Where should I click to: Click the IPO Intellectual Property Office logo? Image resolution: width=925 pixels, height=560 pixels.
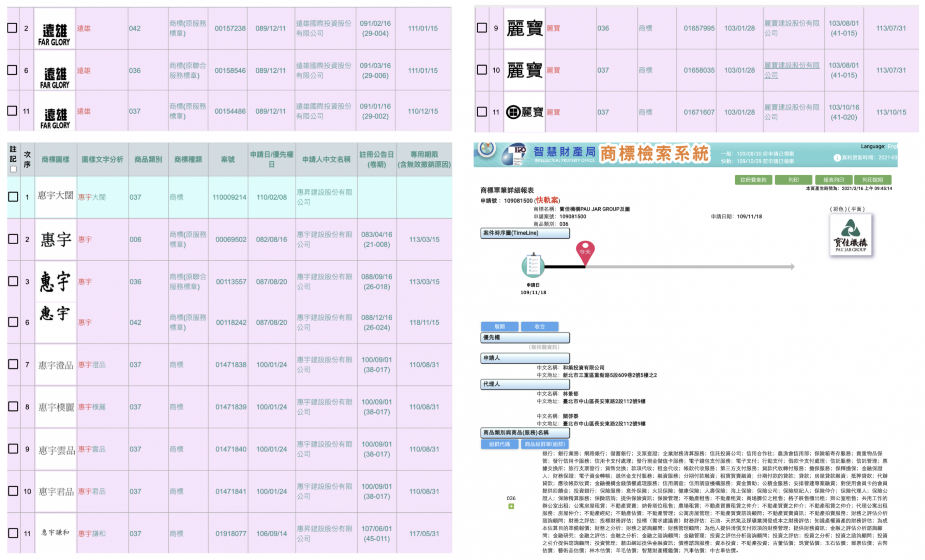514,154
